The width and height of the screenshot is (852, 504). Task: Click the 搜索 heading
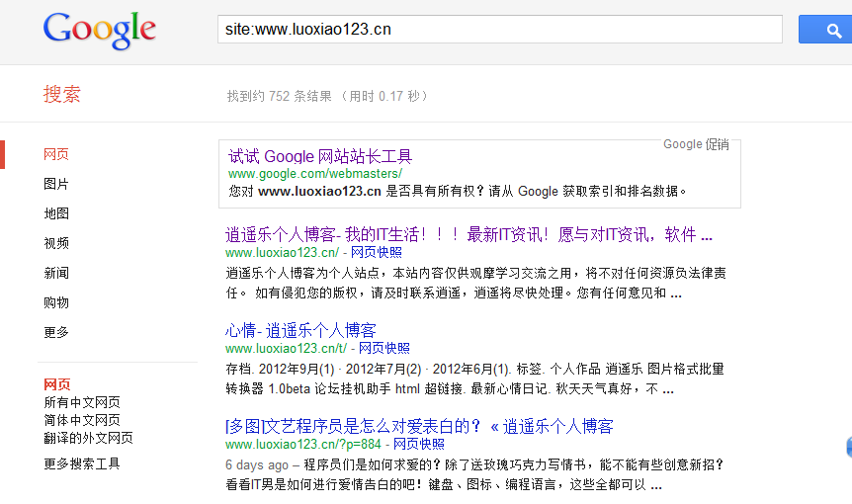pos(62,94)
